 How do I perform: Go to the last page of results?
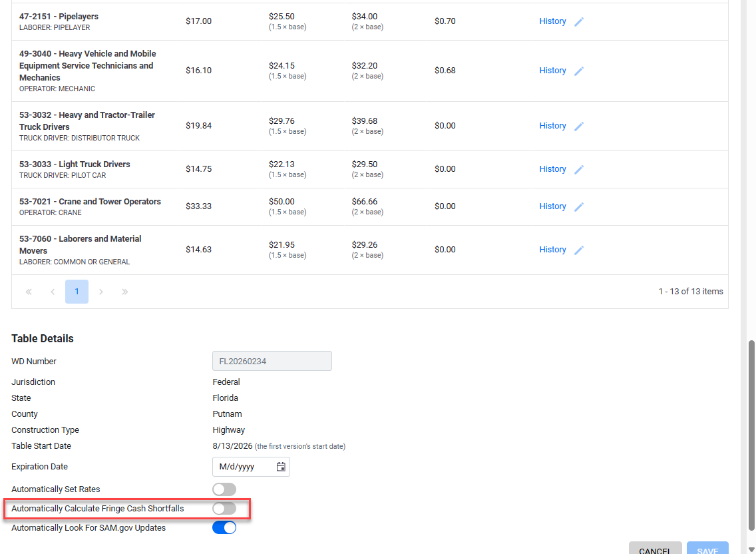tap(125, 292)
